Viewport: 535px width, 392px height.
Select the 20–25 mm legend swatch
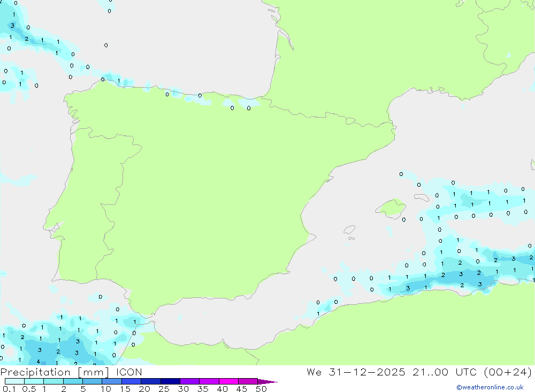(x=151, y=381)
